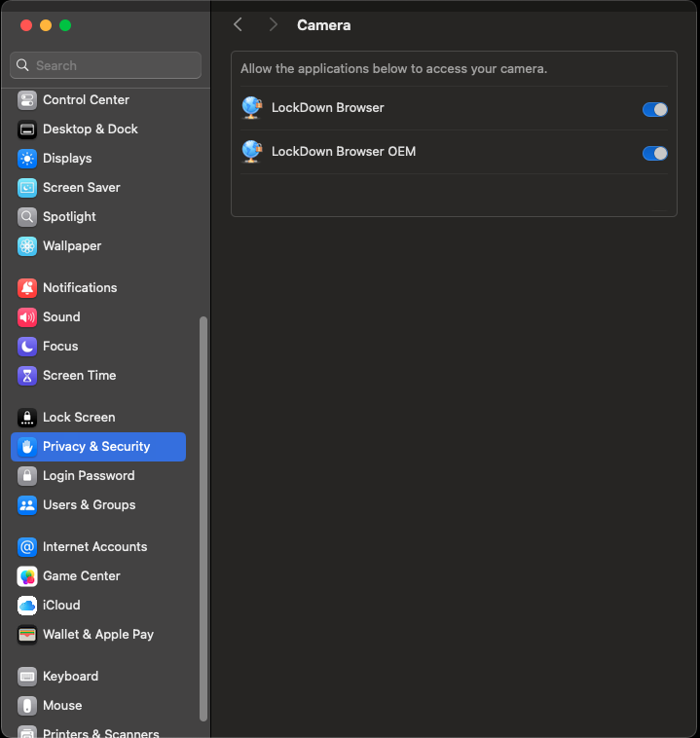Select Screen Saver label in sidebar

[82, 187]
